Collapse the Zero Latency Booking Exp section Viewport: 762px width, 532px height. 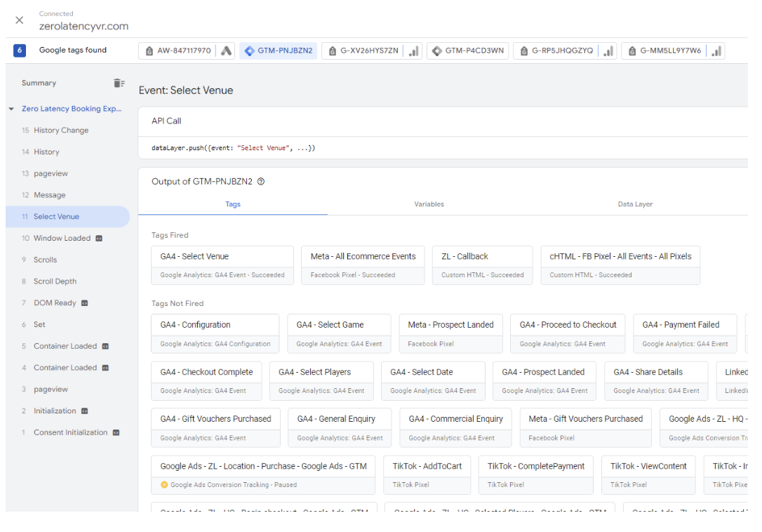point(10,109)
